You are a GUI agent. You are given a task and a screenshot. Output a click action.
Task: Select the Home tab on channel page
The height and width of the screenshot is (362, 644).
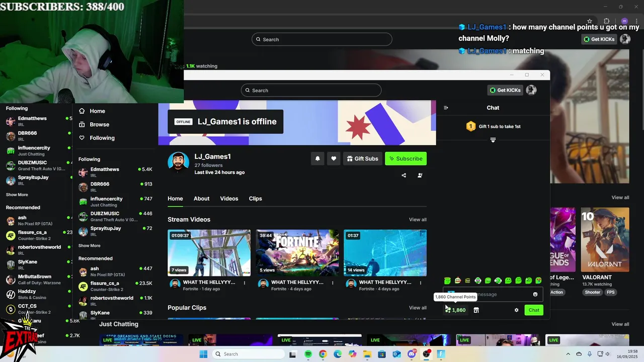(175, 199)
